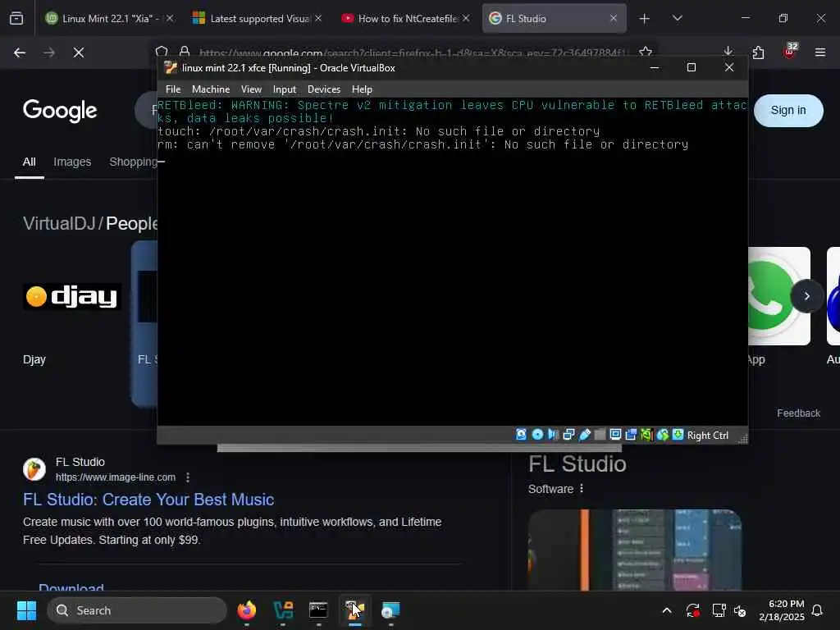Open the Firefox downloads panel

click(728, 52)
